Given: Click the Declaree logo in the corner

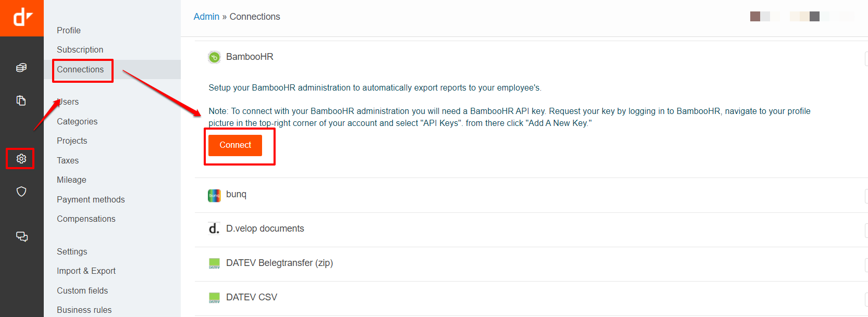Looking at the screenshot, I should (x=22, y=18).
